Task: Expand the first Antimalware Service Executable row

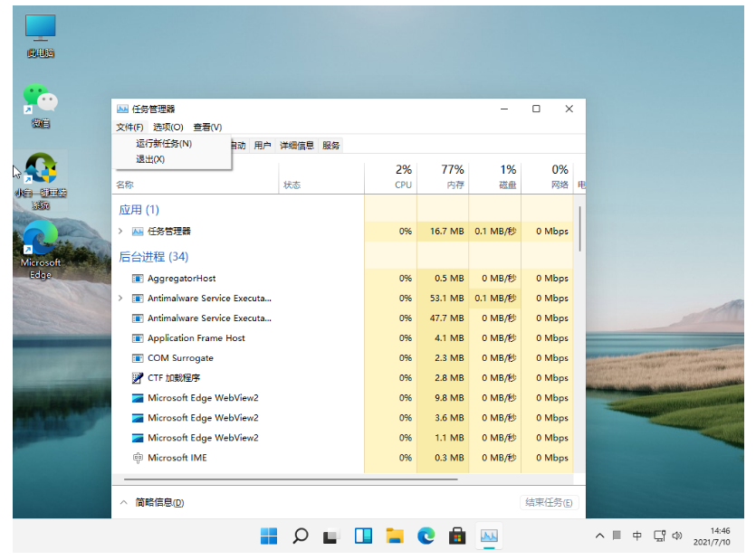Action: coord(120,299)
